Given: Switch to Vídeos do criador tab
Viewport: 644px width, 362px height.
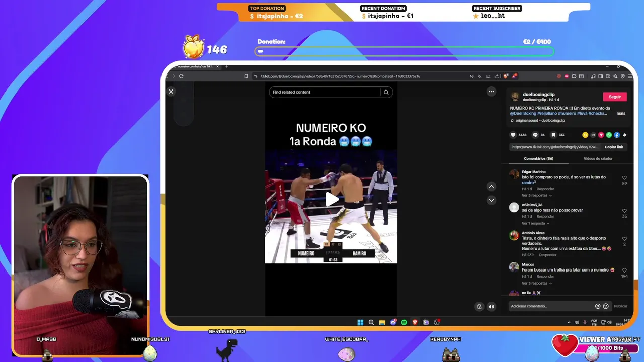Looking at the screenshot, I should (x=598, y=158).
